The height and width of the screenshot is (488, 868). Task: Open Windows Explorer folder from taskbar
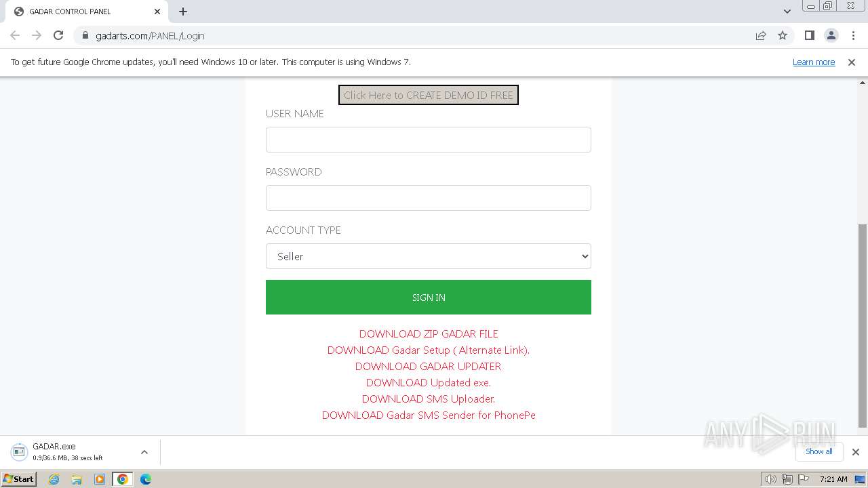pyautogui.click(x=77, y=479)
